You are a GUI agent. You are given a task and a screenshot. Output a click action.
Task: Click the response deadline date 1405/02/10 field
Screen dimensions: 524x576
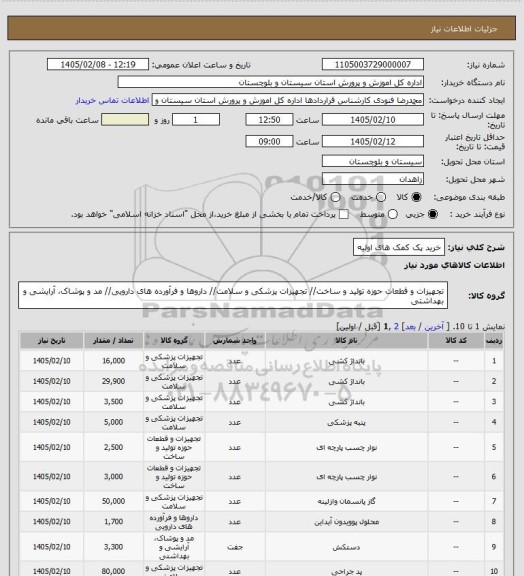click(373, 120)
